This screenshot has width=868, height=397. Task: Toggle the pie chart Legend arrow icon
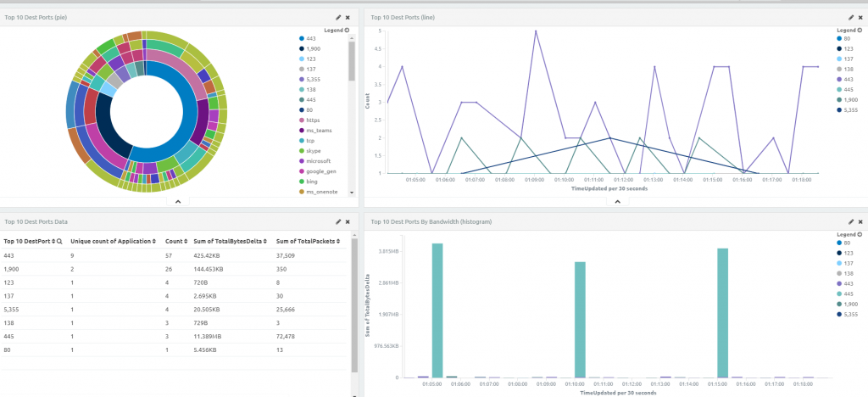coord(347,31)
